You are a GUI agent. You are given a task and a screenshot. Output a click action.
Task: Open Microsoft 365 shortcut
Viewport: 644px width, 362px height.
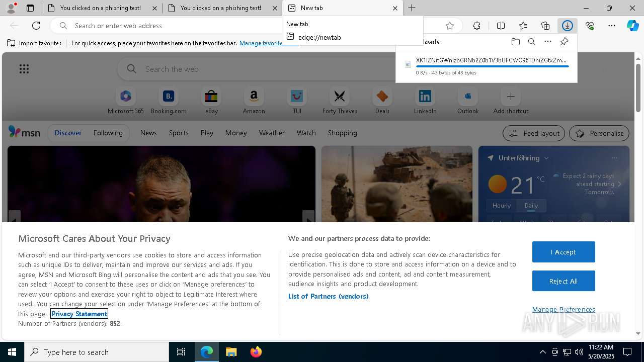coord(126,101)
